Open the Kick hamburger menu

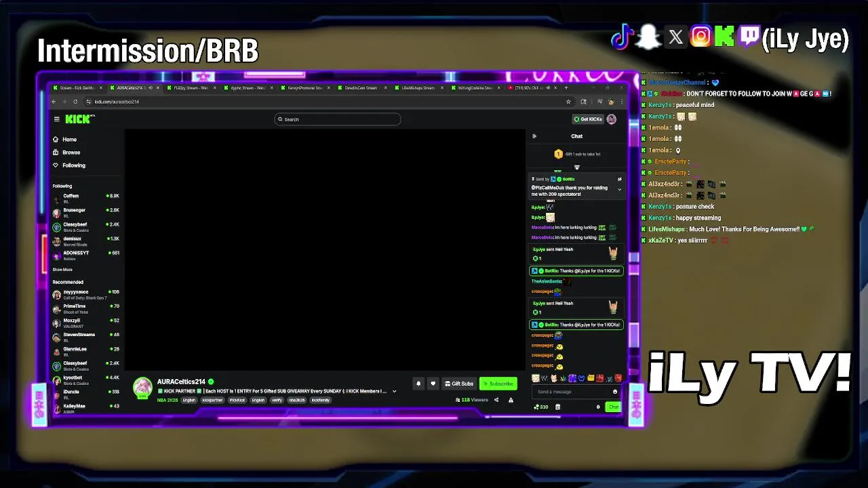tap(57, 119)
